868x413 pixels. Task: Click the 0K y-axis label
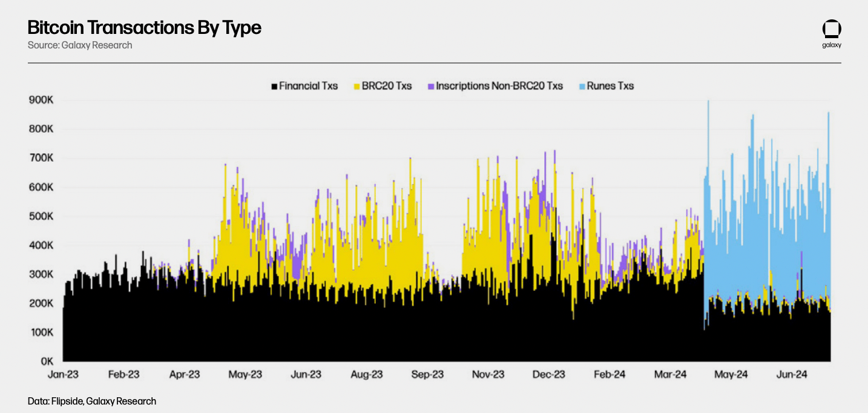47,362
